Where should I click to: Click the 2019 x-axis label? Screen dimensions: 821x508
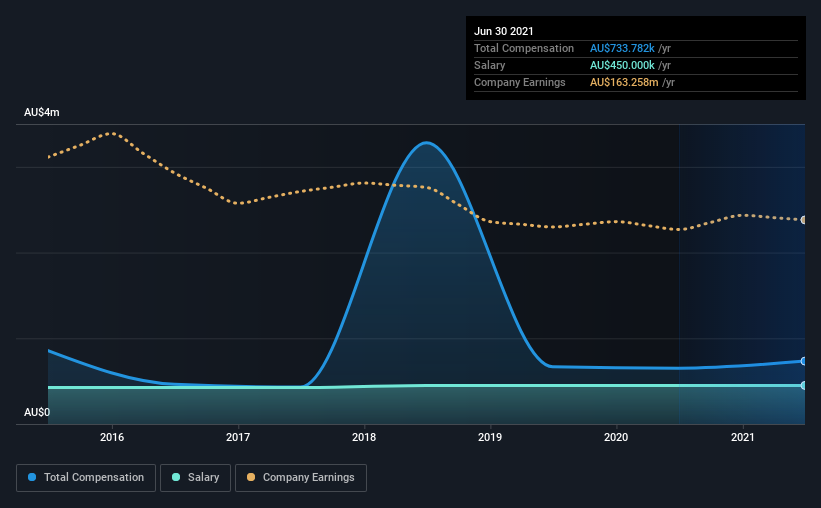click(x=490, y=437)
